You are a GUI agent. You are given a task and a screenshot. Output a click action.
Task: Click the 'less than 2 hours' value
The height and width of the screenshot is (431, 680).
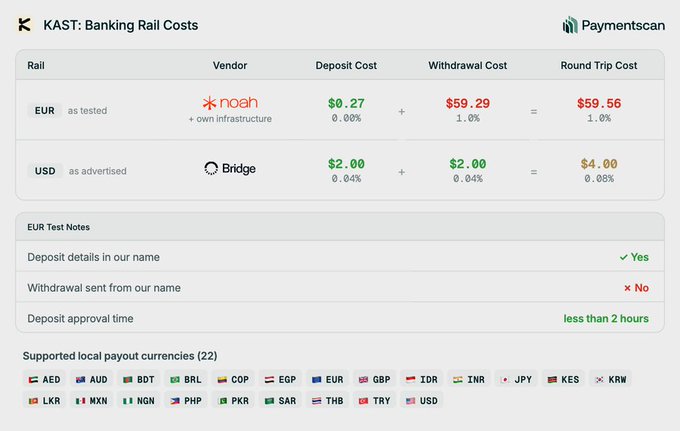(x=606, y=318)
